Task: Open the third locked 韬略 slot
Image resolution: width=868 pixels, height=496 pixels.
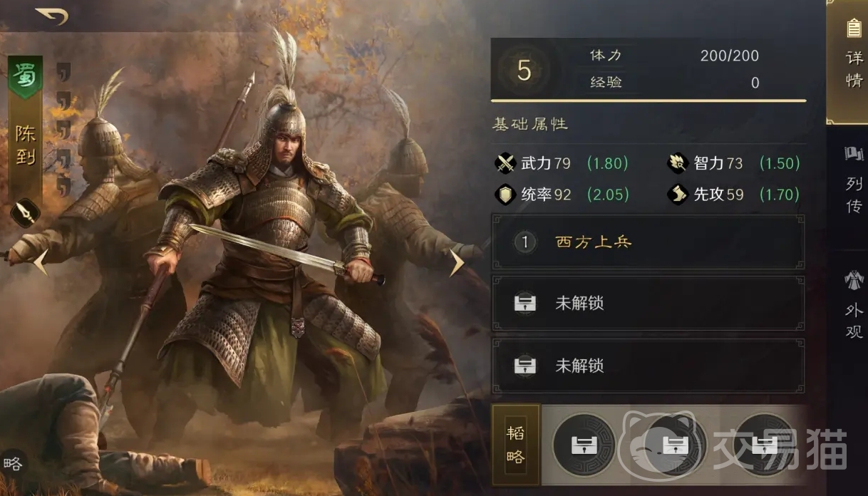Action: click(764, 445)
